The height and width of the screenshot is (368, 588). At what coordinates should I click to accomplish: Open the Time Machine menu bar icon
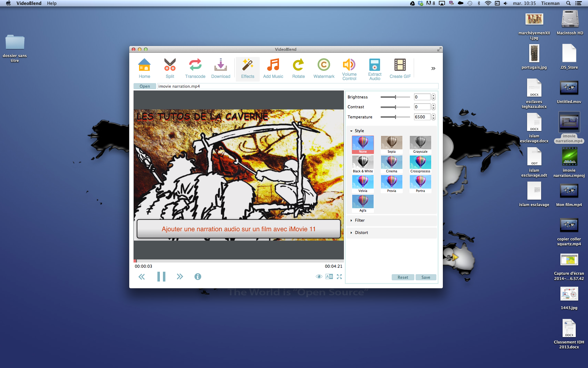click(x=470, y=3)
